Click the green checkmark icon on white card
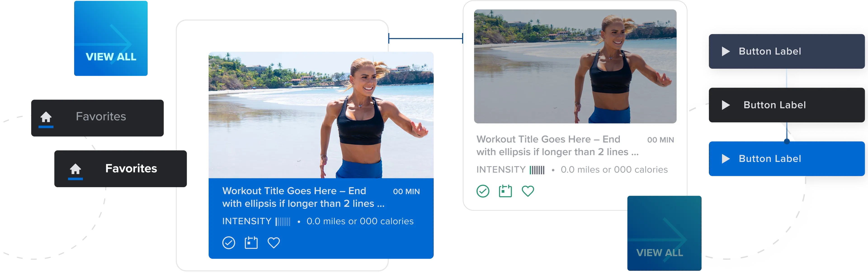868x275 pixels. 483,191
